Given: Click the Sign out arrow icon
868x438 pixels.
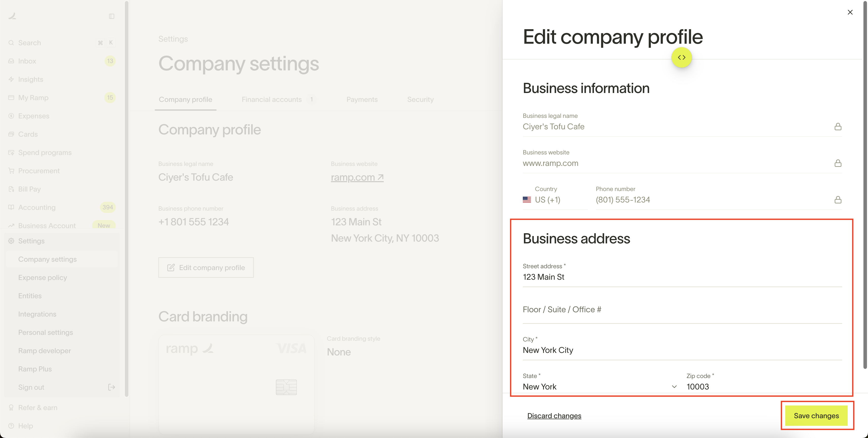Looking at the screenshot, I should click(111, 387).
